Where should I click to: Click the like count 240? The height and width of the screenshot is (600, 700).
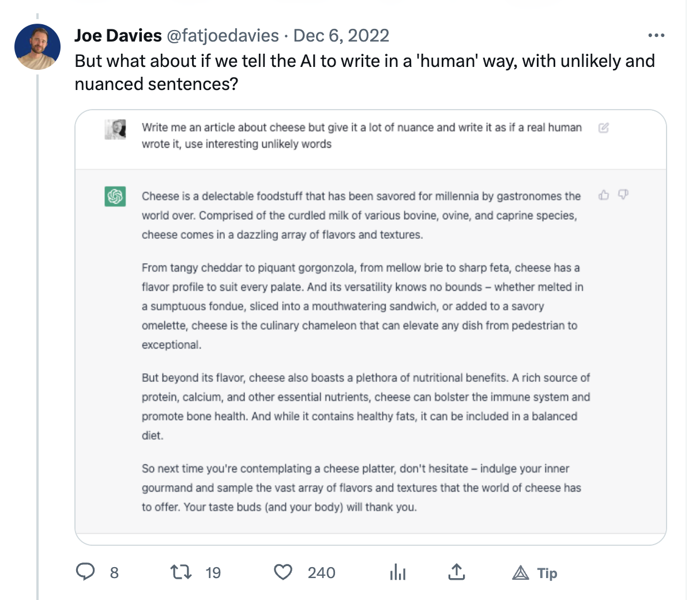(321, 572)
